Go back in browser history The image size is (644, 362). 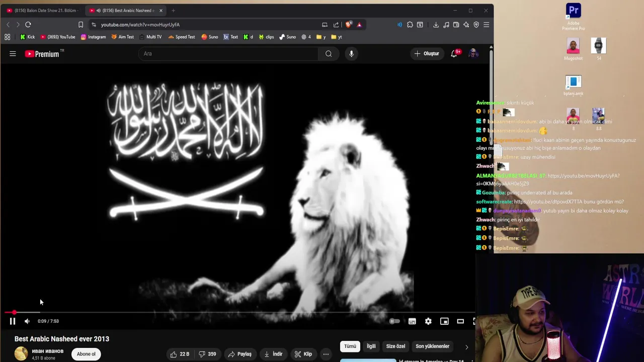point(8,25)
